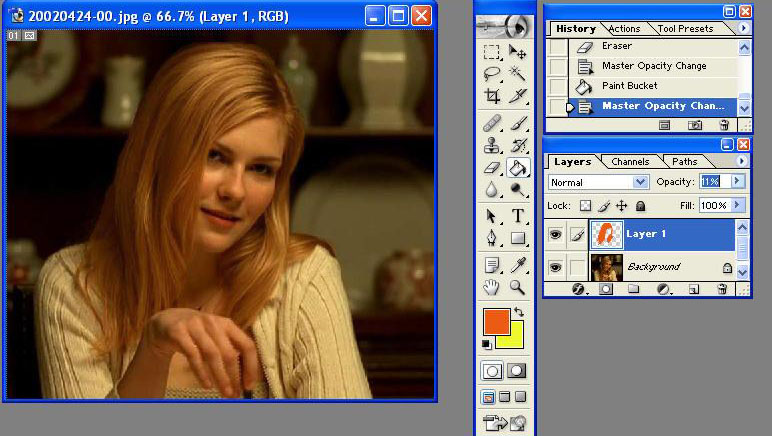
Task: Click the Paint Bucket tool in toolbox
Action: 518,168
